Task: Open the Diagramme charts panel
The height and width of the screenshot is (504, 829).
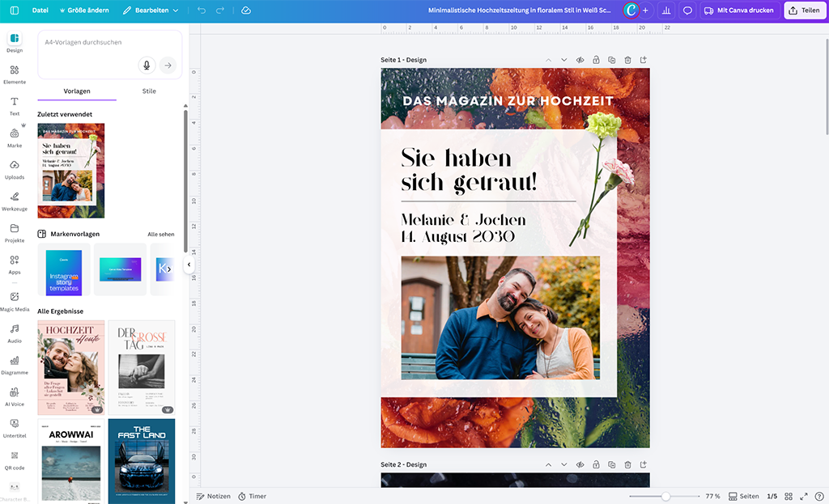Action: tap(15, 365)
